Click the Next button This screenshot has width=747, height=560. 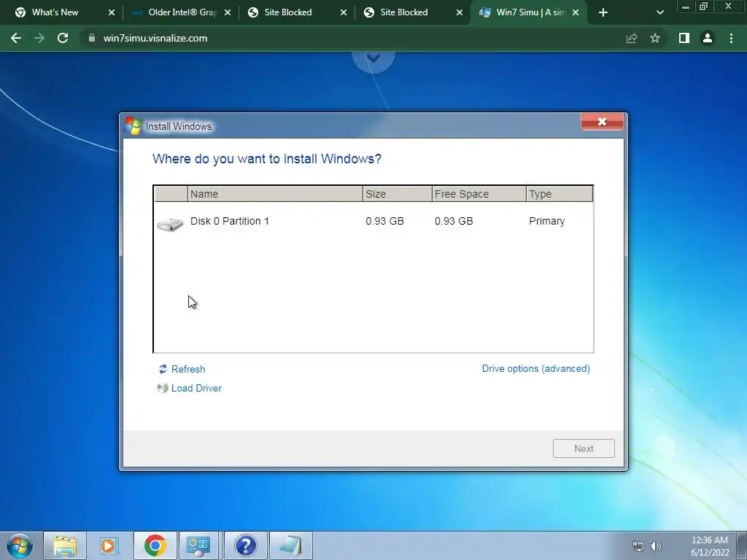click(584, 448)
